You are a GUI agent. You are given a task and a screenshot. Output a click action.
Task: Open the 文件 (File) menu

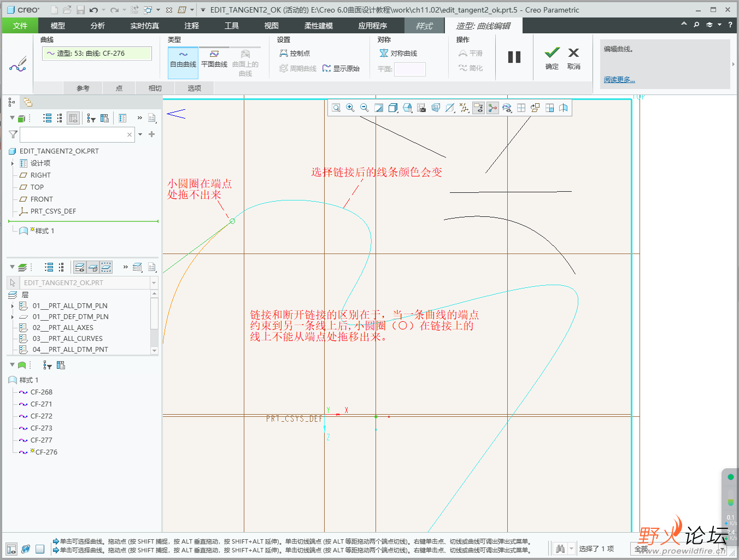pos(20,26)
